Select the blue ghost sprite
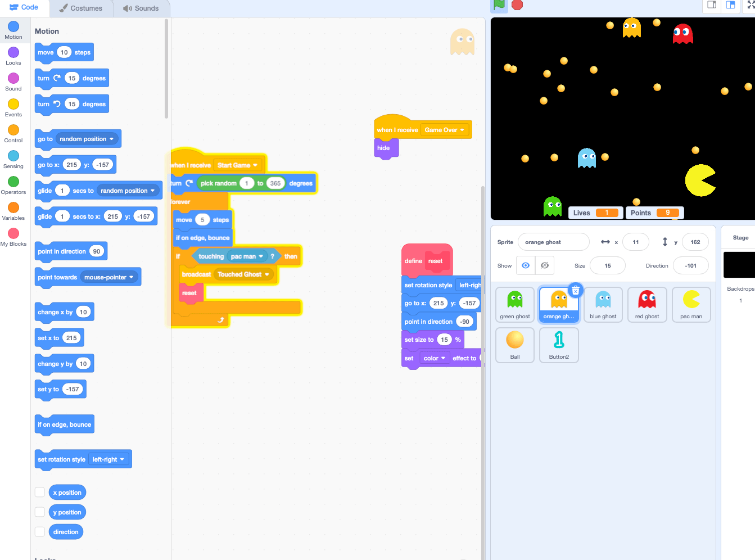 603,305
